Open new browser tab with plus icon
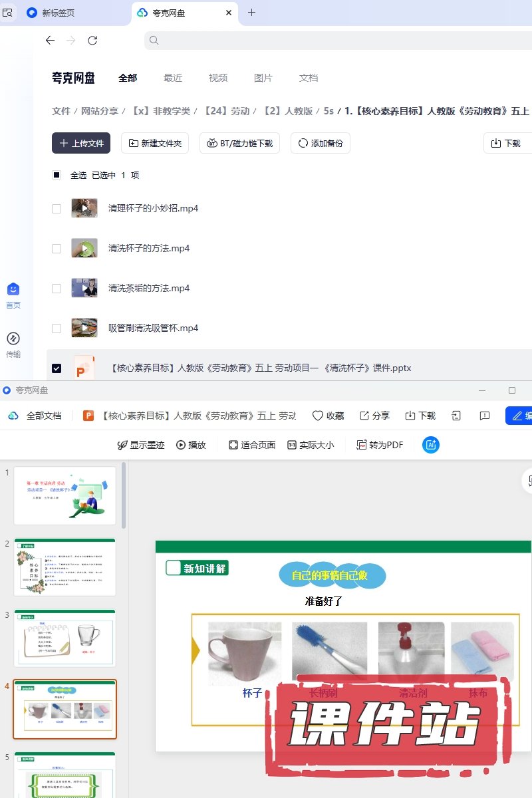This screenshot has width=532, height=798. pos(251,13)
